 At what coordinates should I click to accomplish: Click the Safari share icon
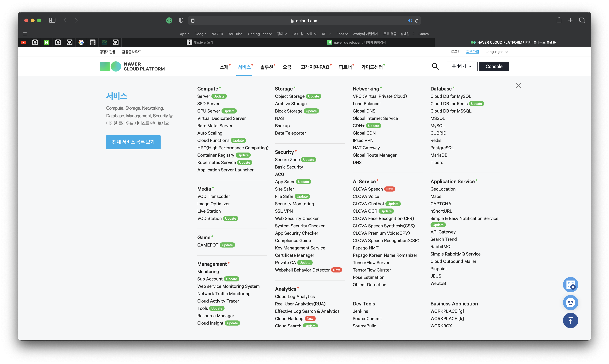tap(559, 20)
